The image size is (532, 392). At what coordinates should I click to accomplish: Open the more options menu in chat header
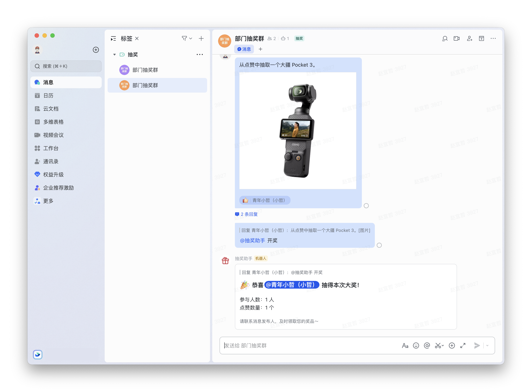point(493,38)
